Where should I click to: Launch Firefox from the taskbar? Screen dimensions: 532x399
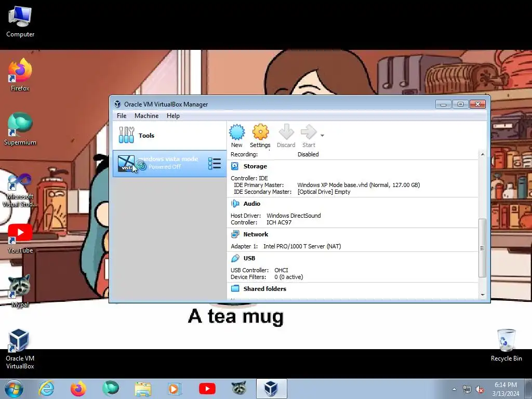pyautogui.click(x=78, y=389)
